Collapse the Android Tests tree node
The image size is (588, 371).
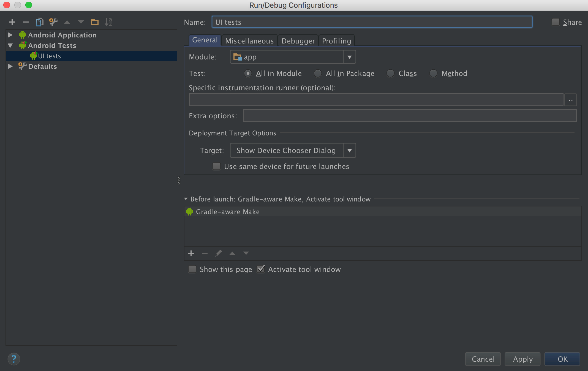10,45
